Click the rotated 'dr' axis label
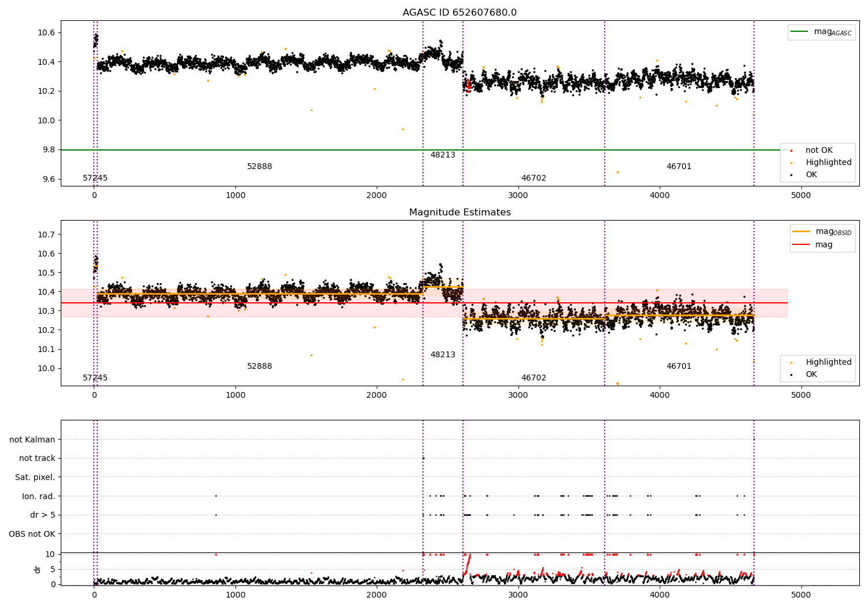The image size is (868, 608). [x=38, y=569]
